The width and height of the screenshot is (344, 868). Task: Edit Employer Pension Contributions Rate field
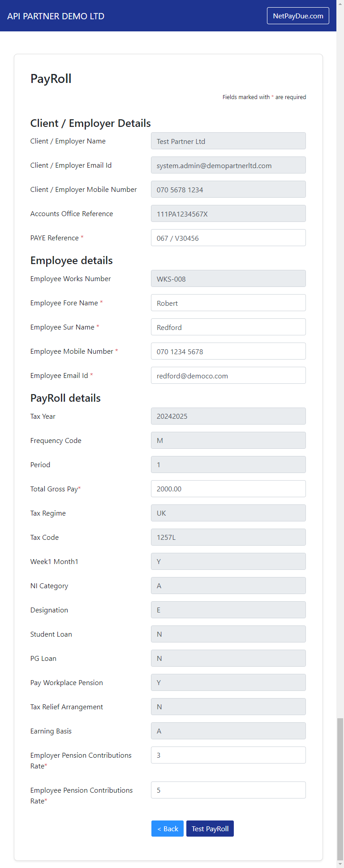[x=228, y=755]
